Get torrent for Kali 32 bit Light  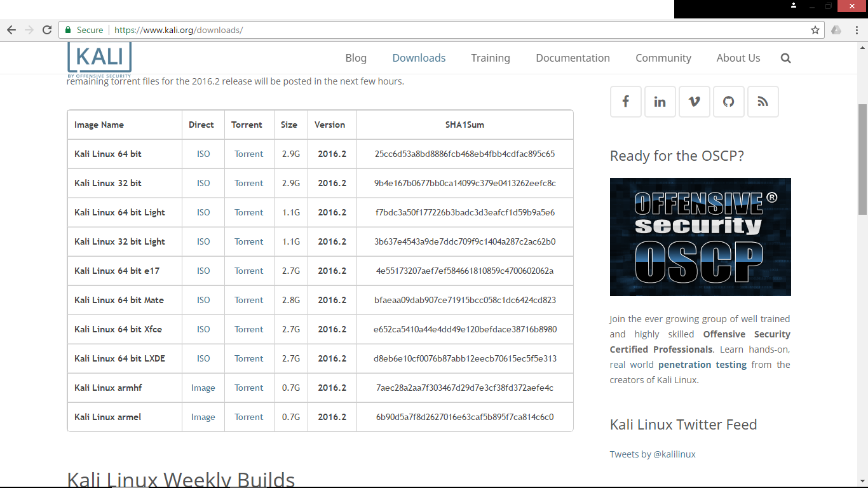(x=248, y=241)
